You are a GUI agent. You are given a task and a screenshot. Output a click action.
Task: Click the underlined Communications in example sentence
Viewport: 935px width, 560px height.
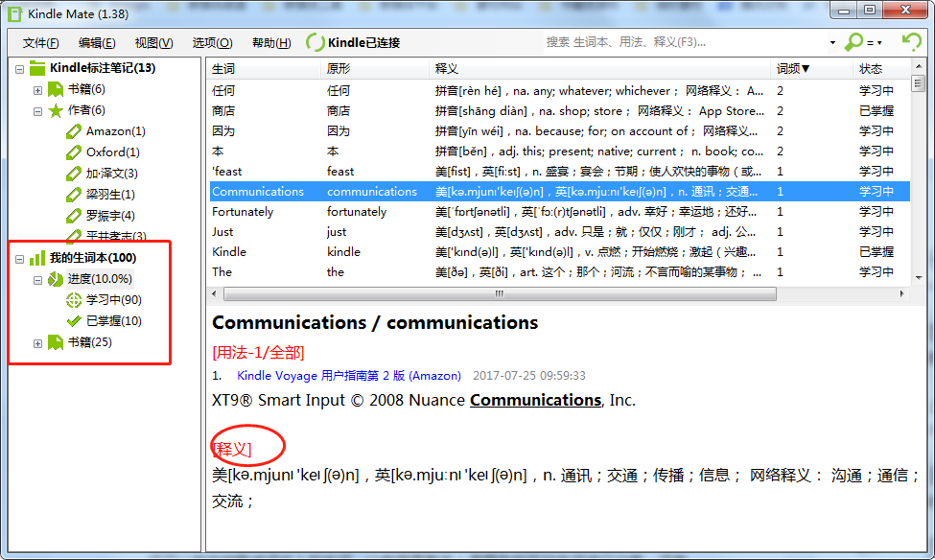coord(535,400)
